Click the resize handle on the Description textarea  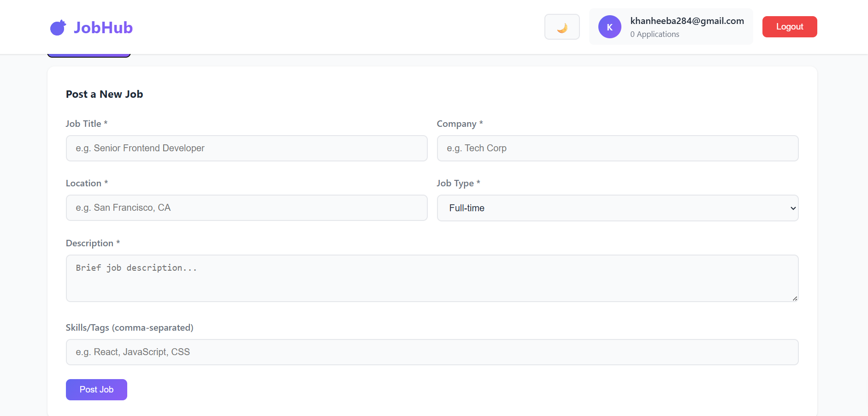click(795, 299)
